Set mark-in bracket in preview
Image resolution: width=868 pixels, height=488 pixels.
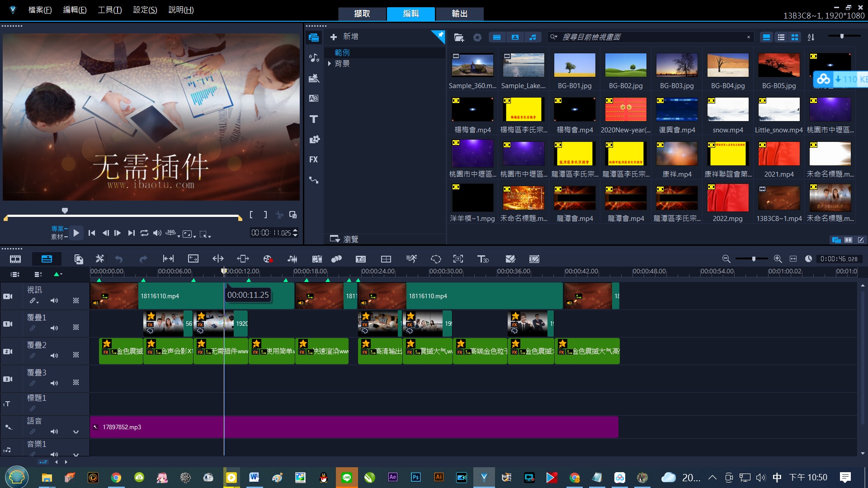(251, 215)
